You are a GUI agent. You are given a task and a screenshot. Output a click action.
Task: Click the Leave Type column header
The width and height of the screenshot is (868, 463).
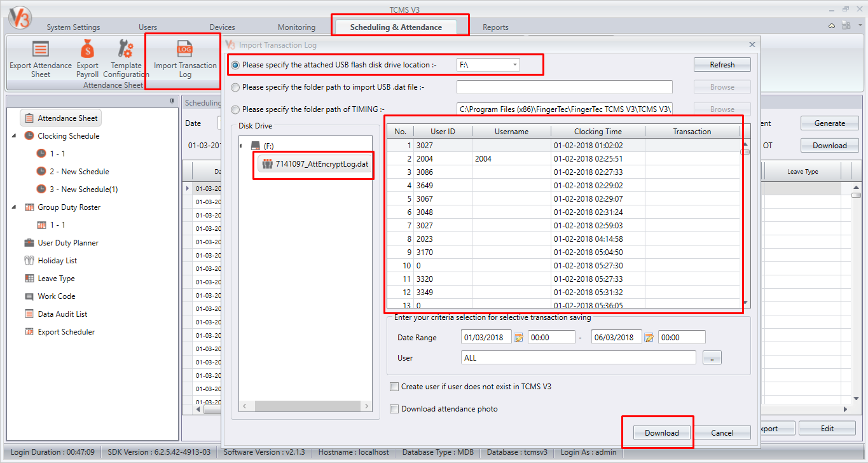[803, 172]
